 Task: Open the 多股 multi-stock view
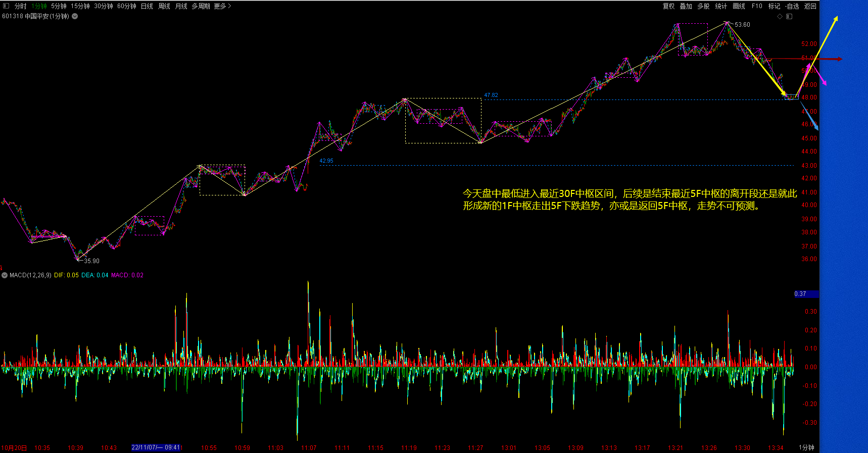tap(703, 6)
